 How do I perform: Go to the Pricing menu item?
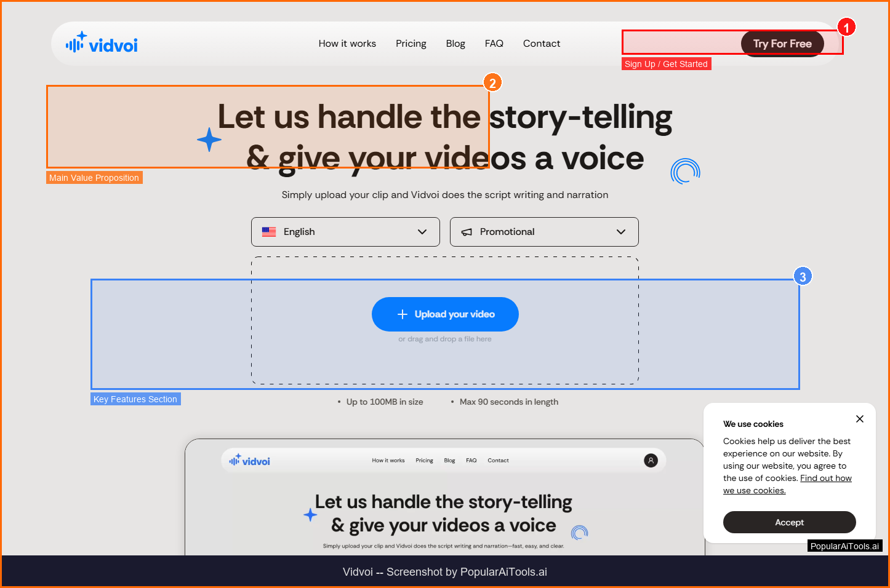coord(411,44)
